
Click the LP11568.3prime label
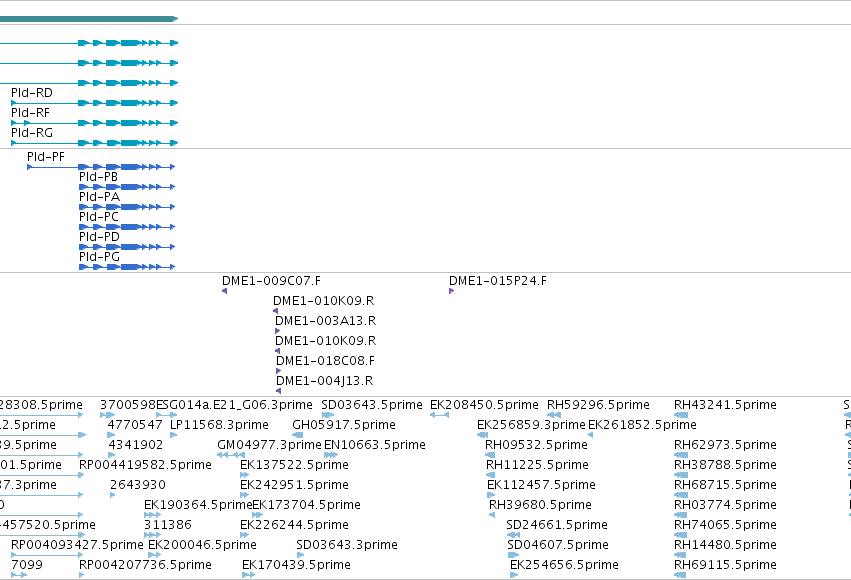pyautogui.click(x=219, y=425)
